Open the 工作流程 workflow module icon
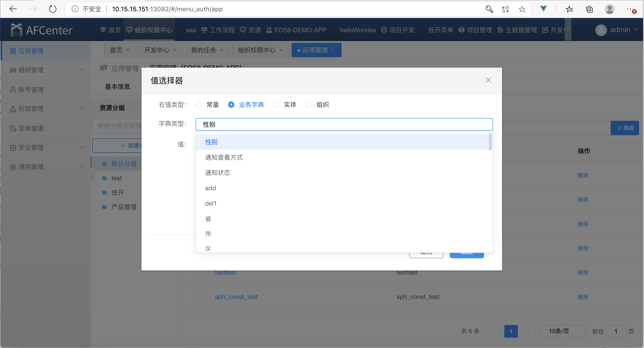Image resolution: width=644 pixels, height=348 pixels. pyautogui.click(x=204, y=30)
